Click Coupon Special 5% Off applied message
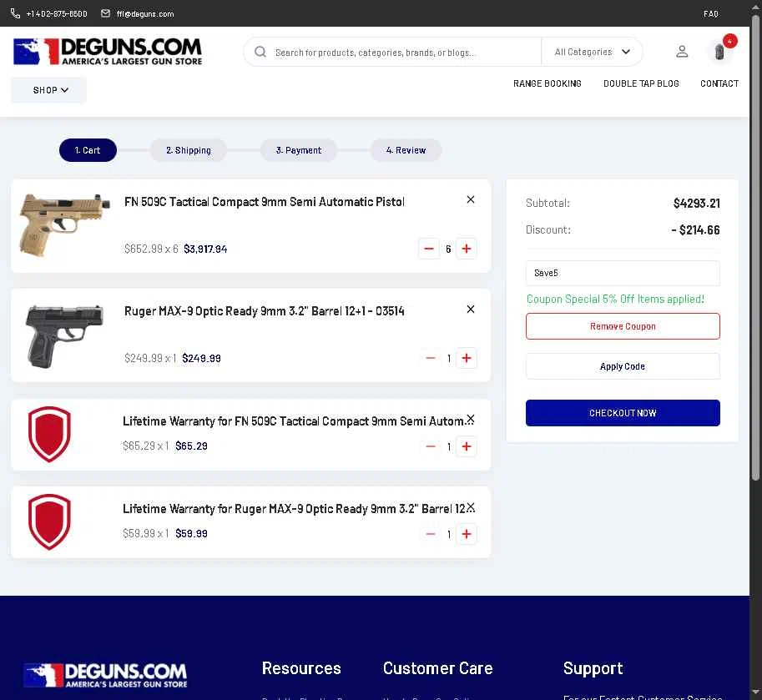The height and width of the screenshot is (700, 762). 615,300
